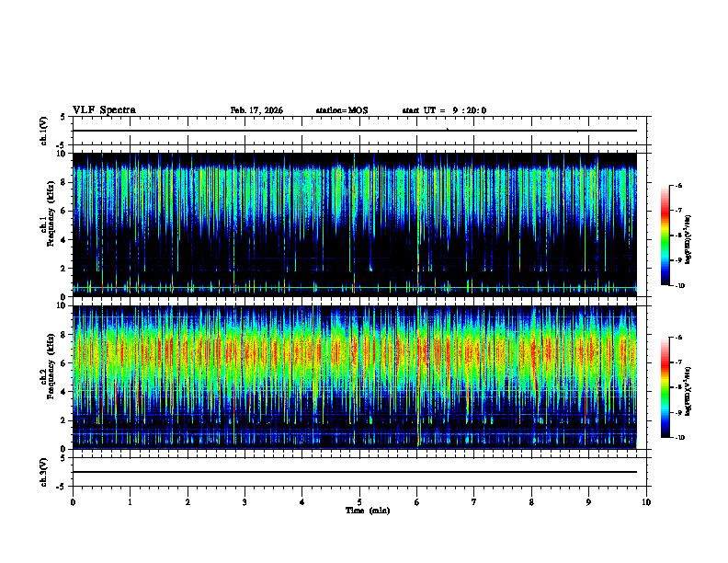Click time axis tick label "7"
The height and width of the screenshot is (563, 728).
coord(474,502)
